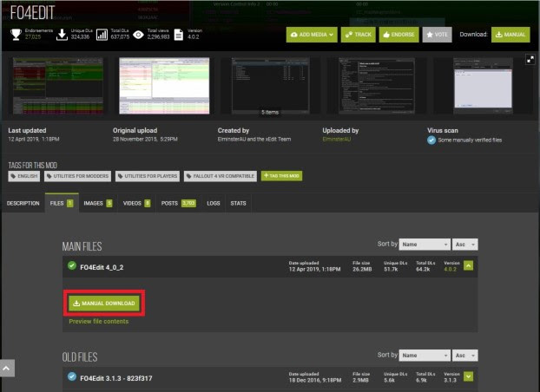Open Main Files Asc order dropdown

(465, 245)
